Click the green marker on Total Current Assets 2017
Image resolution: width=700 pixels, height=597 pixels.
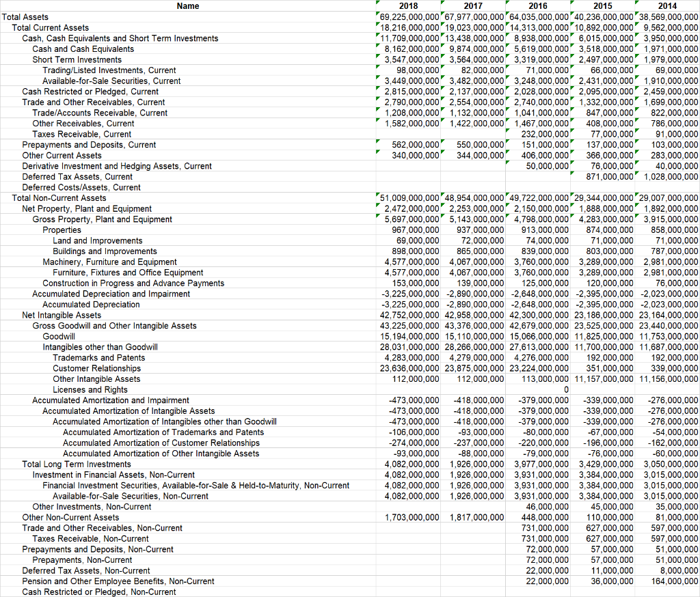click(x=444, y=25)
